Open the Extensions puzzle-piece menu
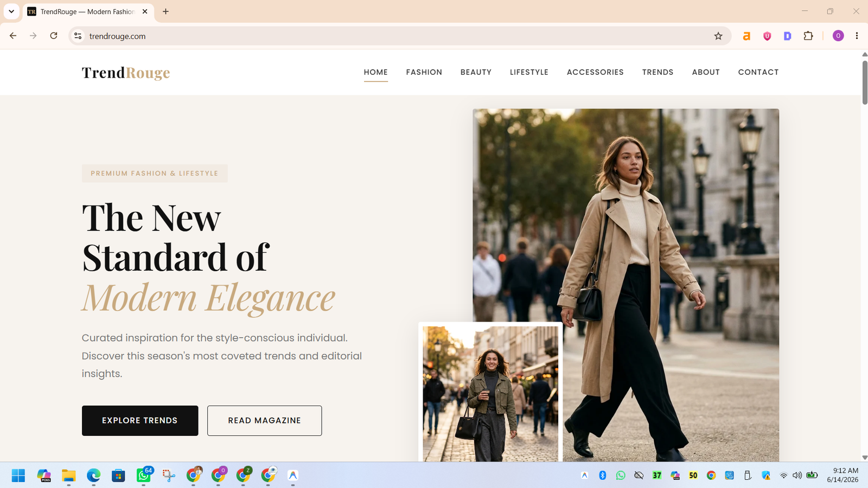The height and width of the screenshot is (488, 868). pyautogui.click(x=808, y=36)
